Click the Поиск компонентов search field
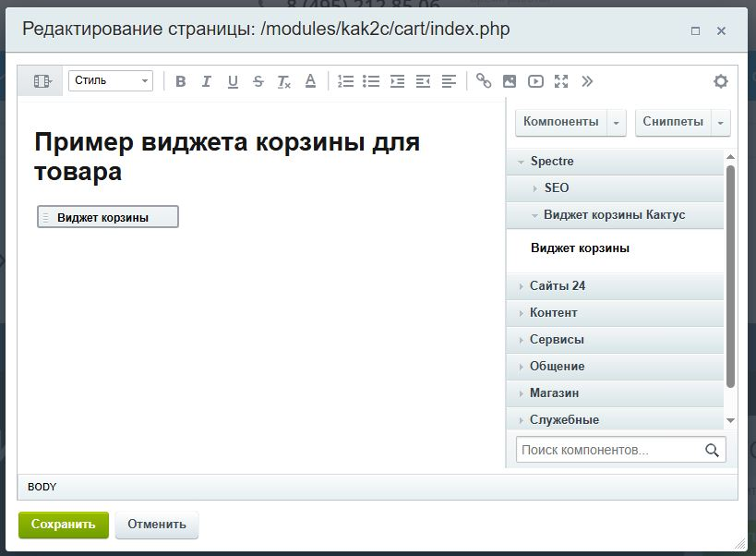 point(609,451)
